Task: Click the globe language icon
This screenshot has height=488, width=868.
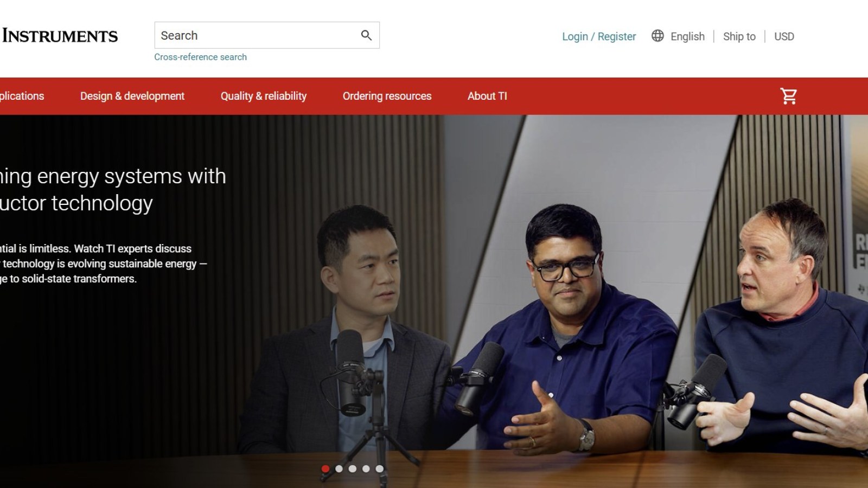Action: pos(658,36)
